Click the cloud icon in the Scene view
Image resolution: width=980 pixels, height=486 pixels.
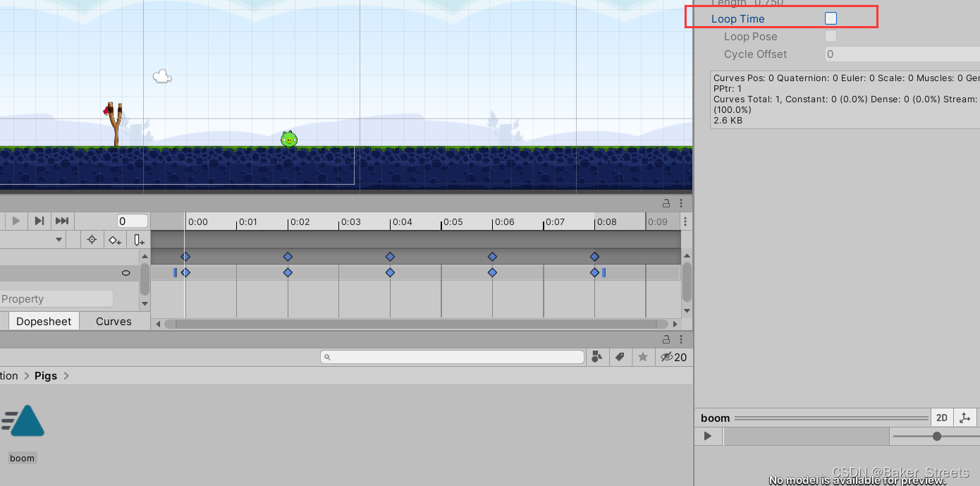(162, 76)
